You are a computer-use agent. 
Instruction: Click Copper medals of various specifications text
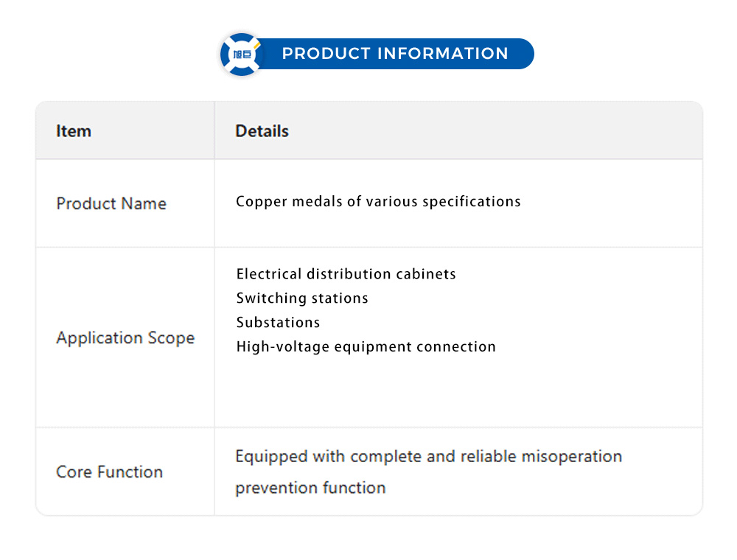[x=378, y=201]
